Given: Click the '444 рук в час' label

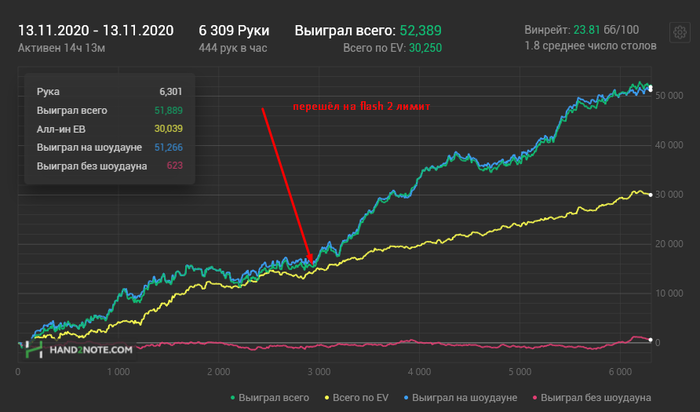Looking at the screenshot, I should (x=233, y=48).
